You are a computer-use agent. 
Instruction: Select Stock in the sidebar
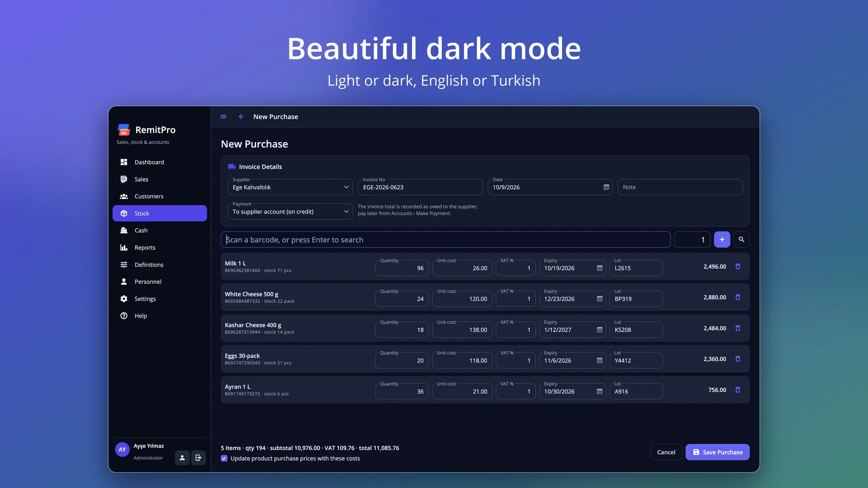160,213
